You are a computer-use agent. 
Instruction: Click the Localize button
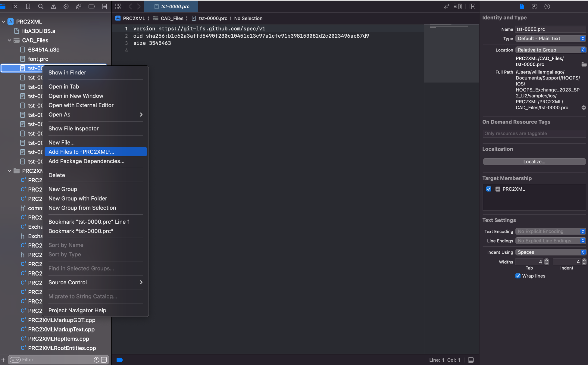coord(534,162)
